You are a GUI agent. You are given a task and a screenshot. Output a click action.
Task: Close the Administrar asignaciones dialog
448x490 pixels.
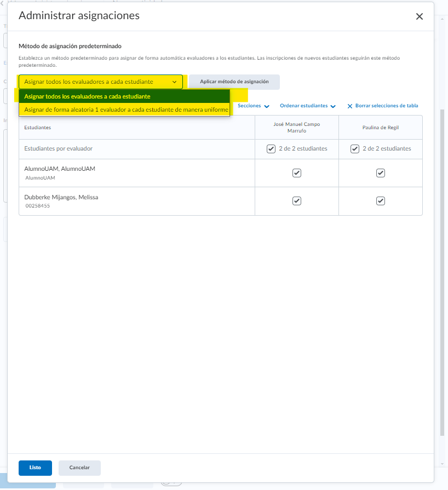[420, 16]
